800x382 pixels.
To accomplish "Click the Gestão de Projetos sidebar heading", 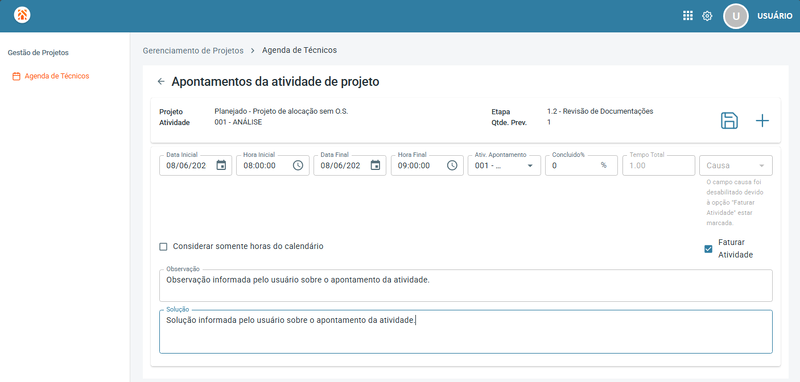I will [x=38, y=53].
